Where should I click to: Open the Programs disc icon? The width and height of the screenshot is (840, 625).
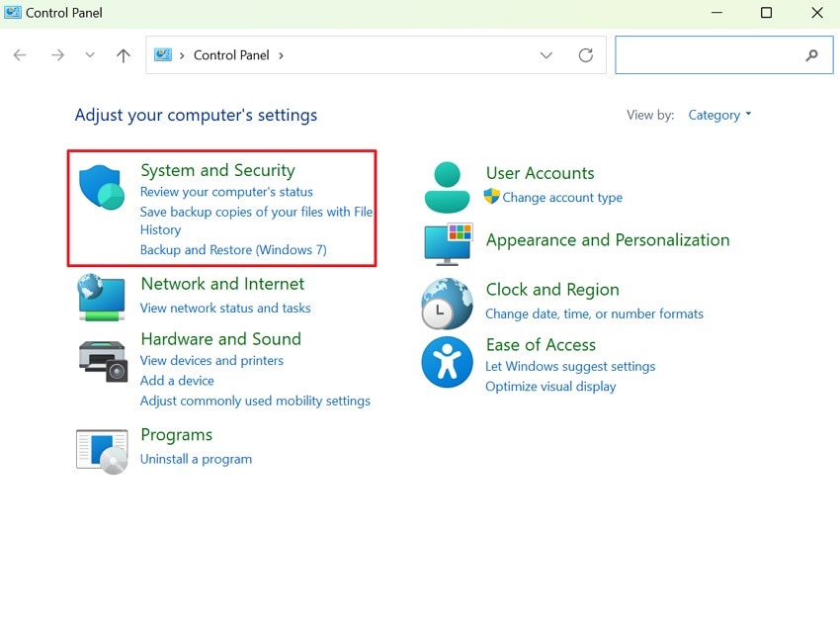pyautogui.click(x=102, y=451)
